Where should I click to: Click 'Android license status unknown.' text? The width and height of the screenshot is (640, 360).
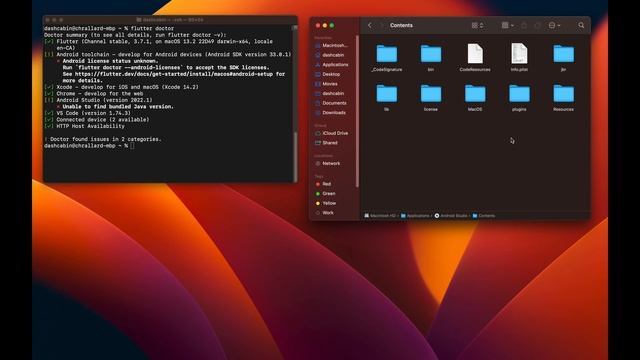click(x=110, y=61)
